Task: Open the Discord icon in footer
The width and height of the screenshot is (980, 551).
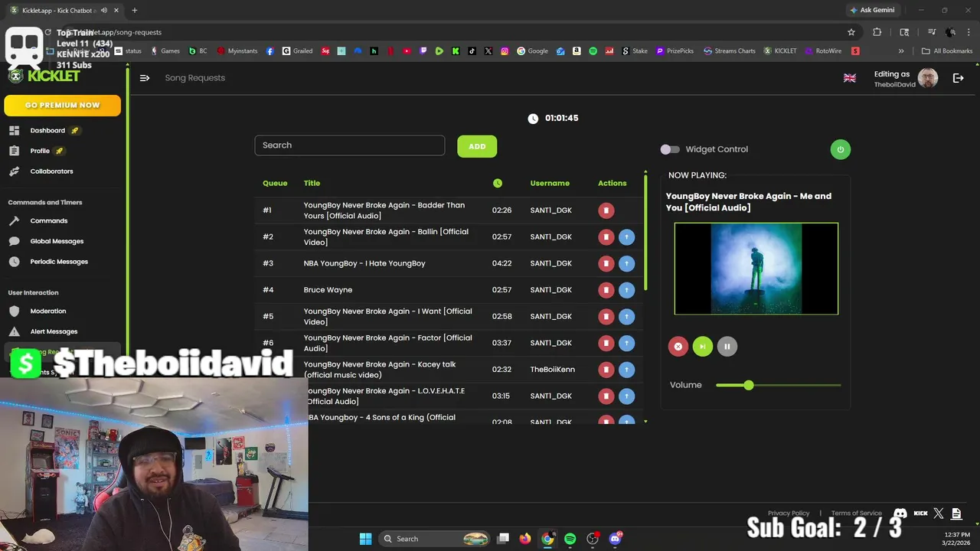Action: (x=901, y=514)
